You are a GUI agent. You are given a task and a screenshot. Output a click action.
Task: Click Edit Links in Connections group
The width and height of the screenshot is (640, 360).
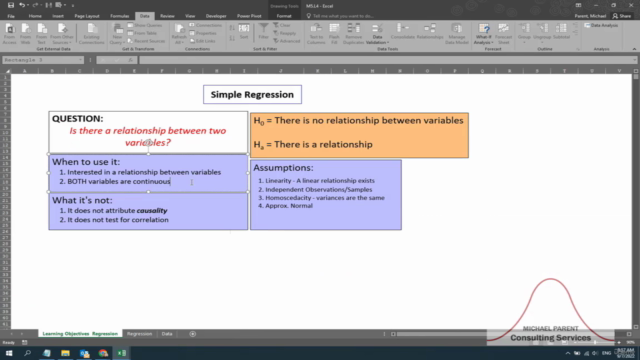pyautogui.click(x=202, y=41)
